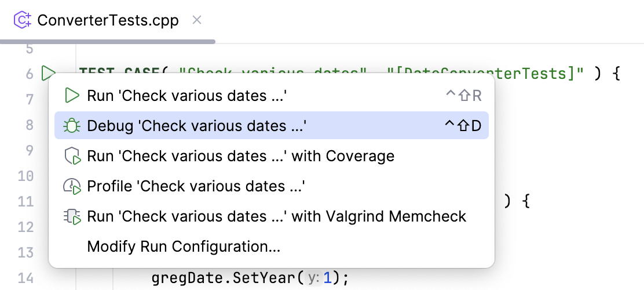Click the C++ file type icon
This screenshot has width=644, height=290.
pos(23,20)
